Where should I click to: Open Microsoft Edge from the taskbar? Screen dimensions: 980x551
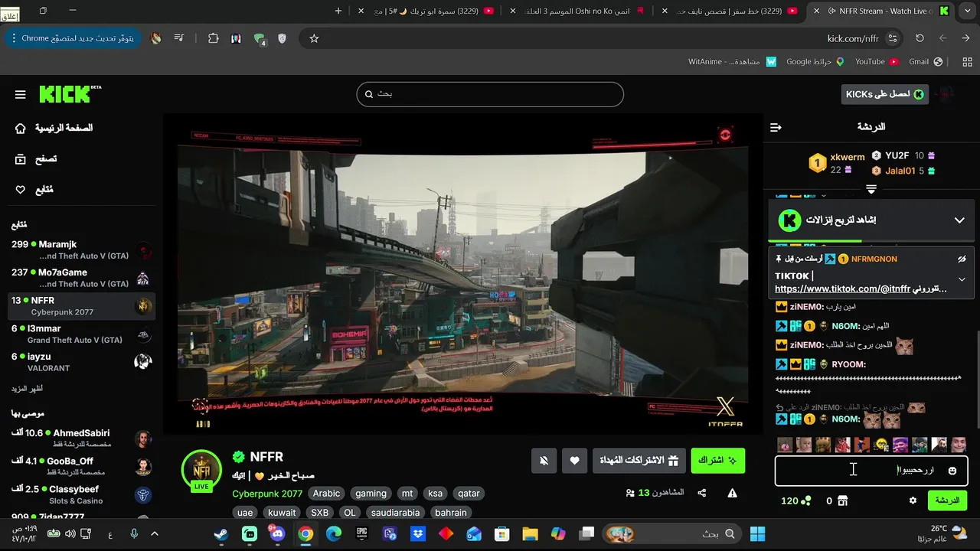[334, 534]
